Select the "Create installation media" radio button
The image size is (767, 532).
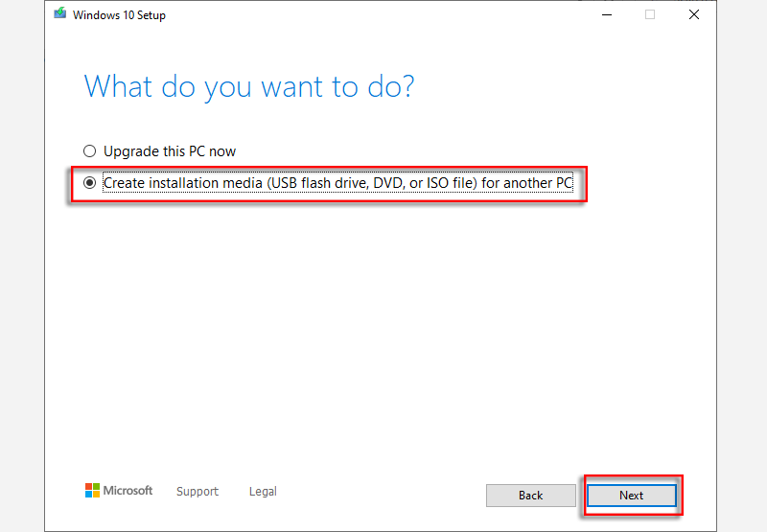[90, 182]
